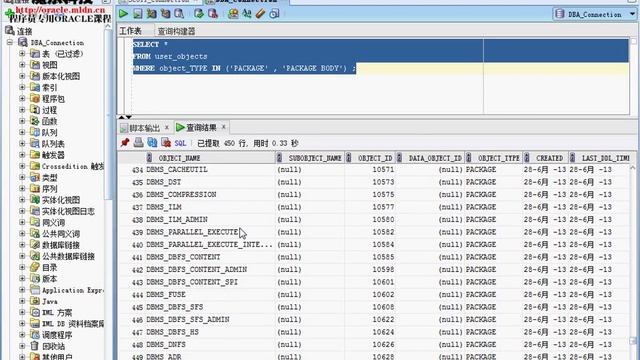
Task: Expand the 触发器 triggers node
Action: coord(22,155)
